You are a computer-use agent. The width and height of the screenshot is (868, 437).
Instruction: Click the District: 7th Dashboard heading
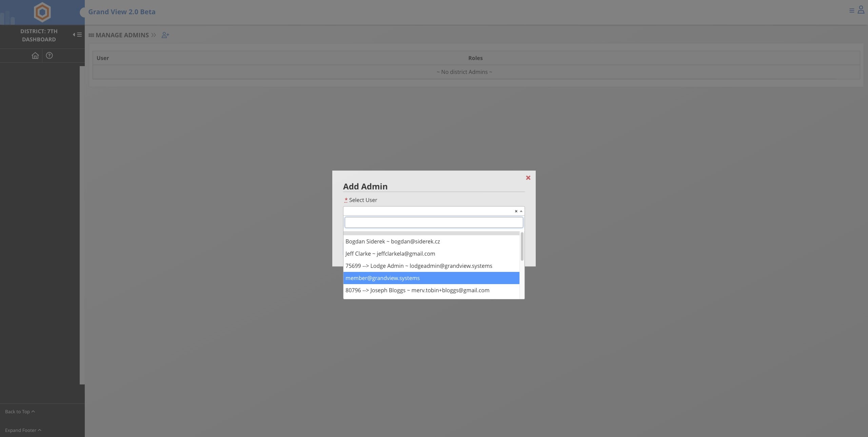[x=39, y=35]
